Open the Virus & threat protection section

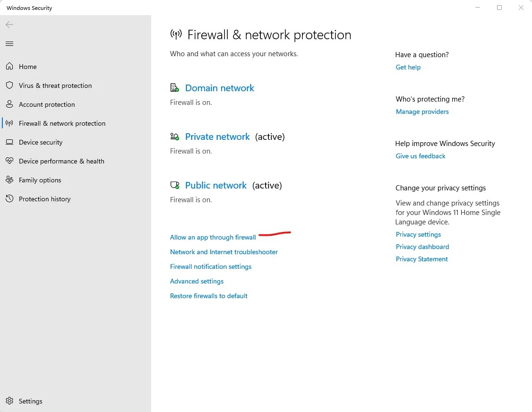[55, 86]
